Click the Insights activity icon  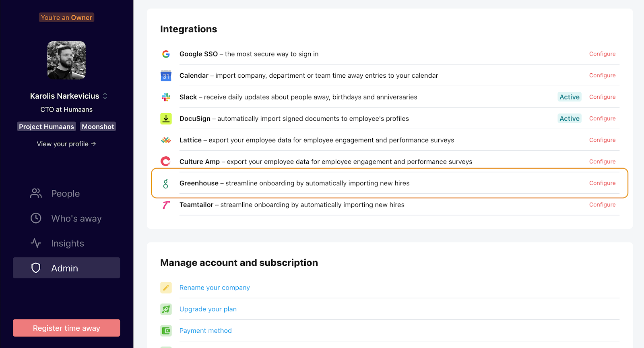coord(36,243)
